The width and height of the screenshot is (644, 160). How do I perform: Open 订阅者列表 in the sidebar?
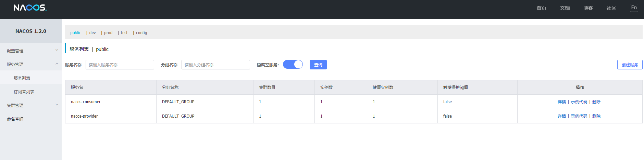pos(24,92)
